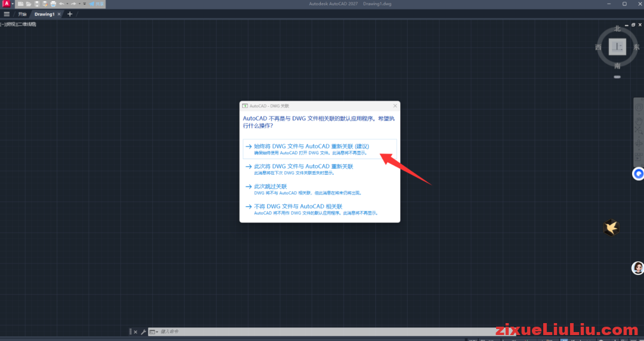644x341 pixels.
Task: Choose 不将 DWG 文件与 AutoCAD 相关联 option
Action: [x=320, y=209]
